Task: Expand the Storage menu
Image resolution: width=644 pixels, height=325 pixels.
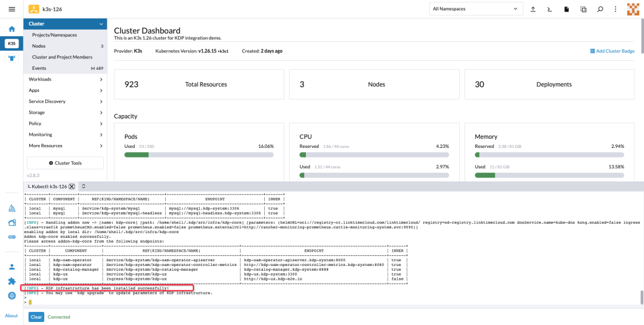Action: (66, 113)
